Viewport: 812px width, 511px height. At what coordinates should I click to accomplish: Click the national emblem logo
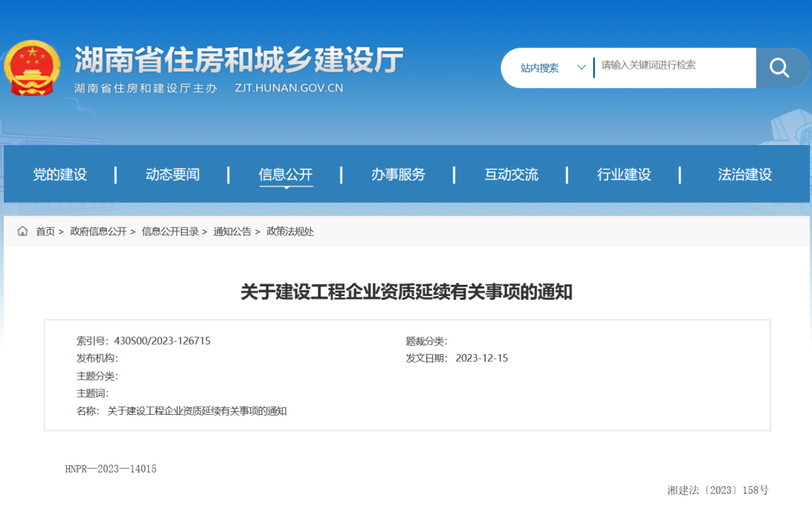(32, 68)
